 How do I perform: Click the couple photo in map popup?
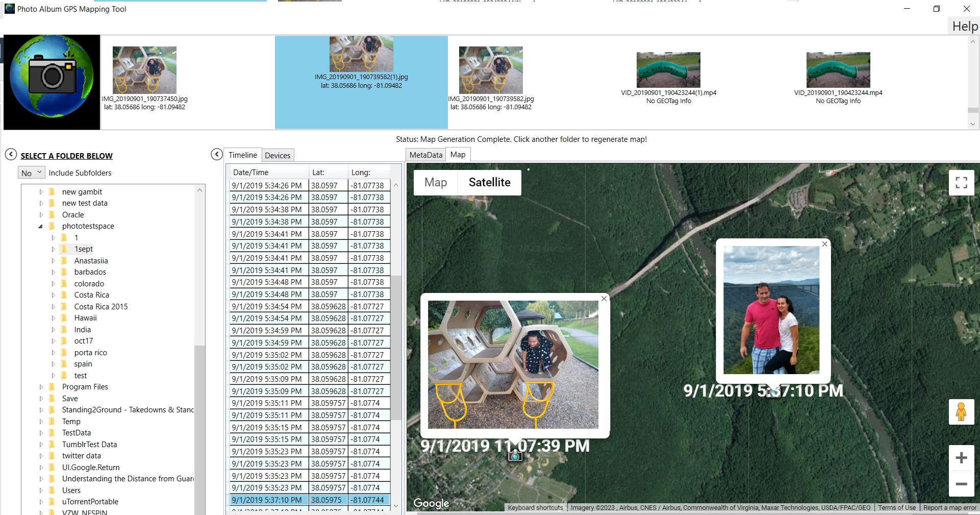pyautogui.click(x=771, y=310)
